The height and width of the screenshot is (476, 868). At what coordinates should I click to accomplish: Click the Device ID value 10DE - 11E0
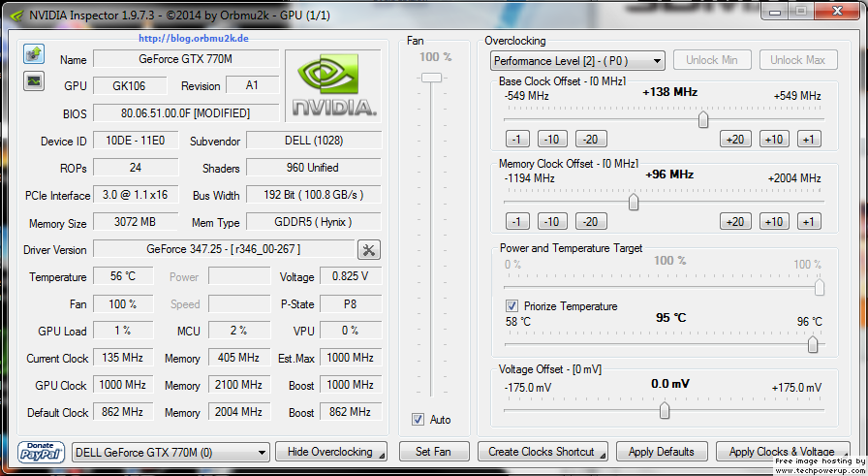point(136,141)
